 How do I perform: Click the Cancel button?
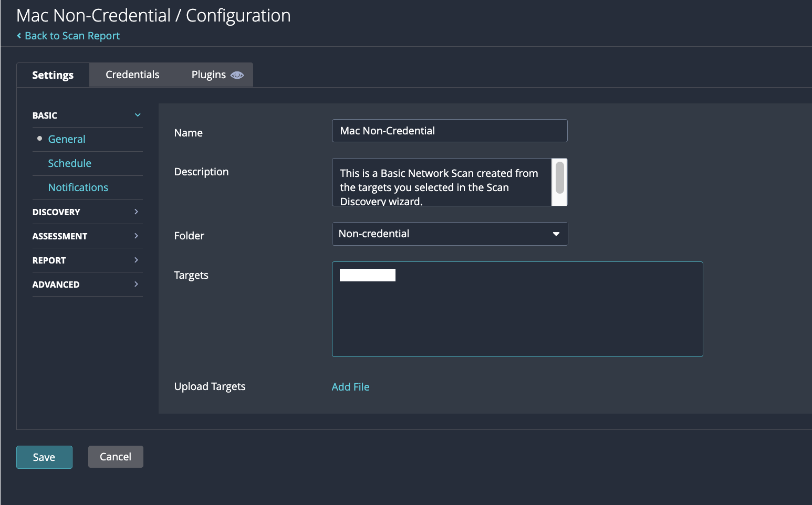click(116, 456)
